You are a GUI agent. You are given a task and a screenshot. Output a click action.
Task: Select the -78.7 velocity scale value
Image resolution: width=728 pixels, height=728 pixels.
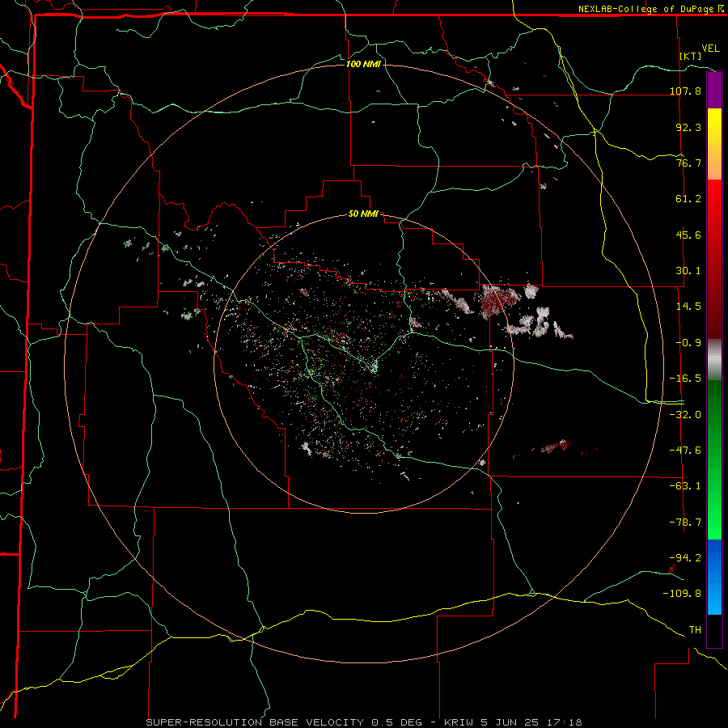tap(685, 523)
